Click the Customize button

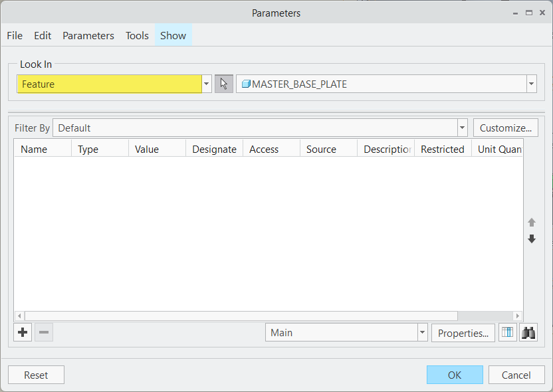pos(505,128)
